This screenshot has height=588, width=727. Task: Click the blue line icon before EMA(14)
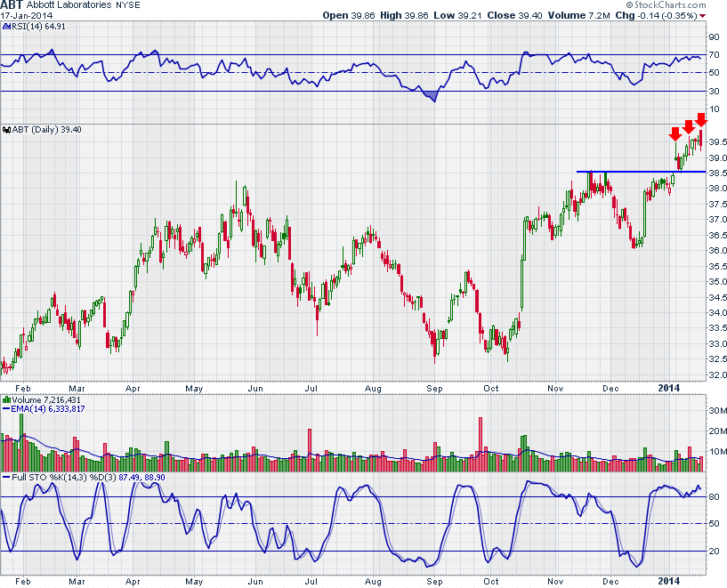pyautogui.click(x=6, y=409)
